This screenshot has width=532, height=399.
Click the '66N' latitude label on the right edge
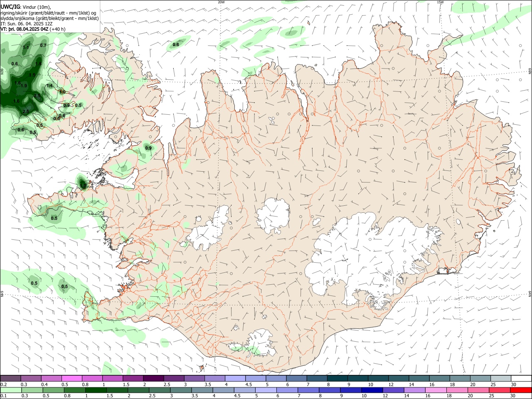(530, 71)
